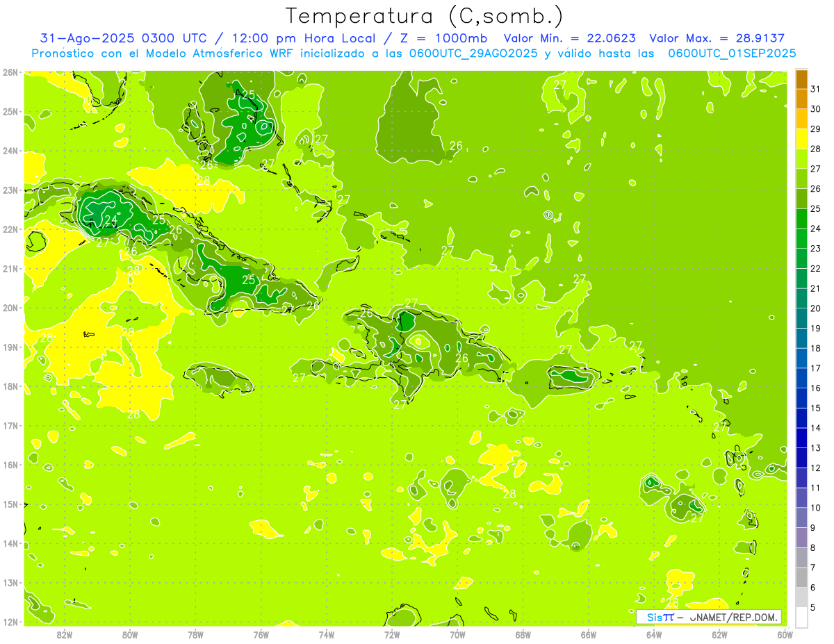Screen dimensions: 834x644
Task: Click the '24' contour label over western Cuba
Action: click(111, 221)
